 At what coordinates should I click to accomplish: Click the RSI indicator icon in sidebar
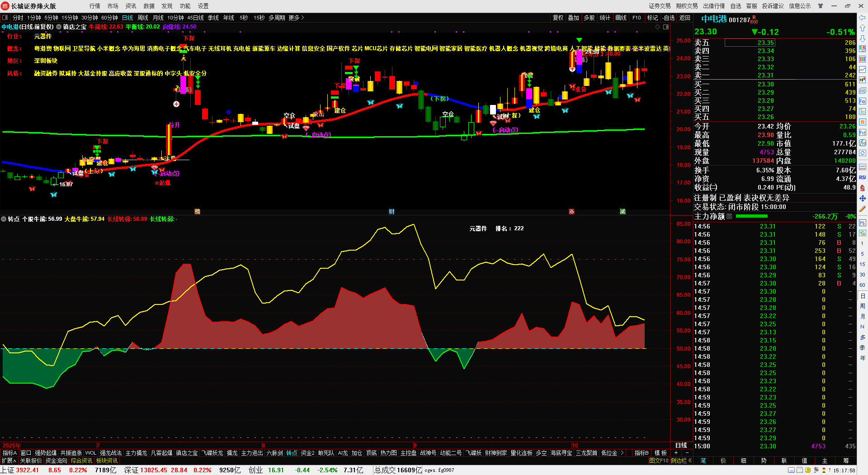pos(863,177)
